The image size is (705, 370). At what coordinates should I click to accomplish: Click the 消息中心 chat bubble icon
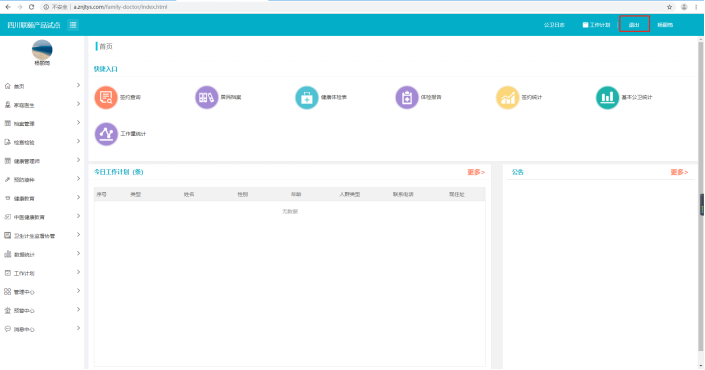(8, 329)
